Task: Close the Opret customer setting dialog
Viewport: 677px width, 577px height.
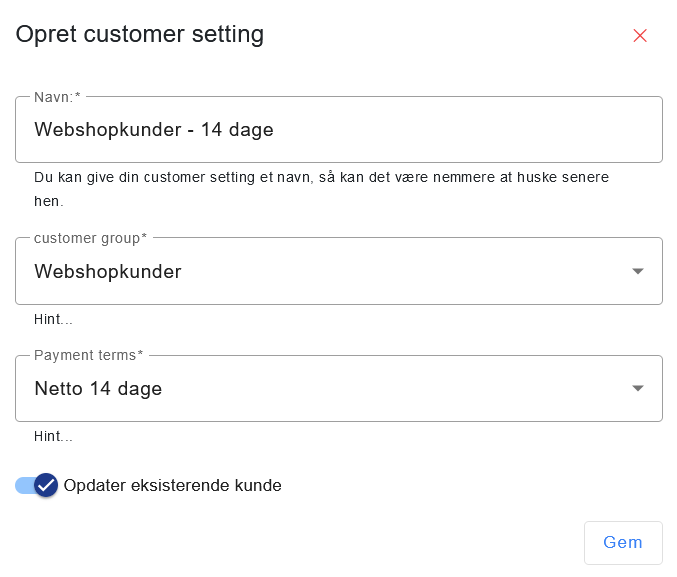Action: [640, 36]
